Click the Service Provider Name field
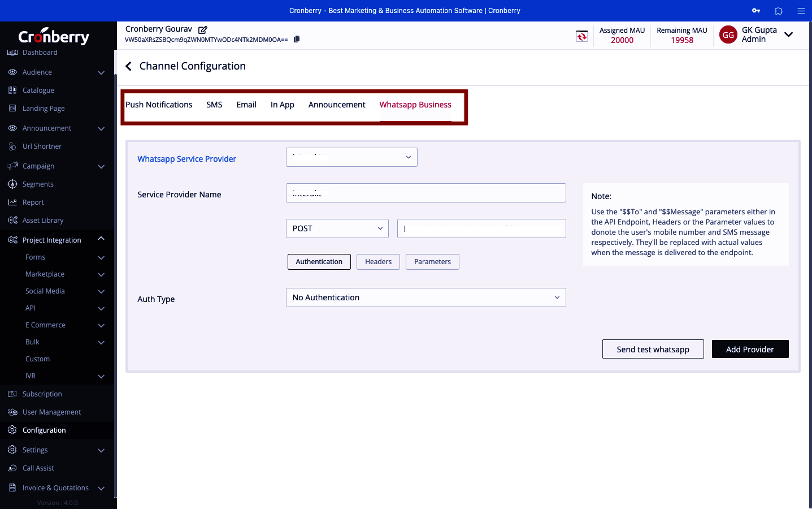 point(426,193)
